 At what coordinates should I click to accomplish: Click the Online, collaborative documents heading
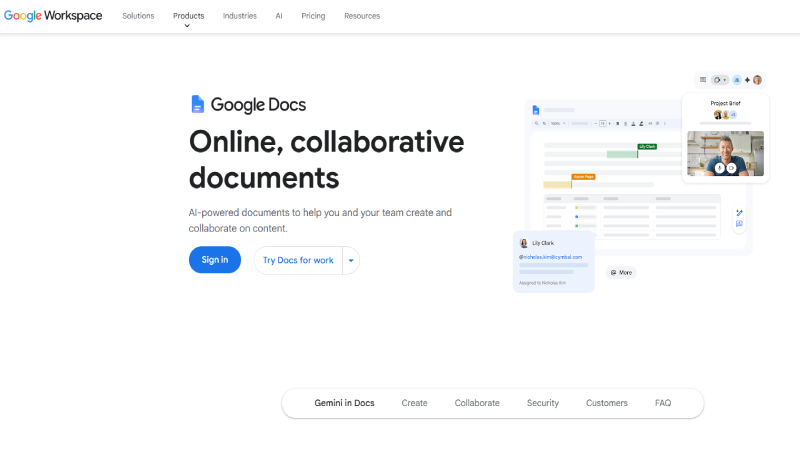pos(327,159)
